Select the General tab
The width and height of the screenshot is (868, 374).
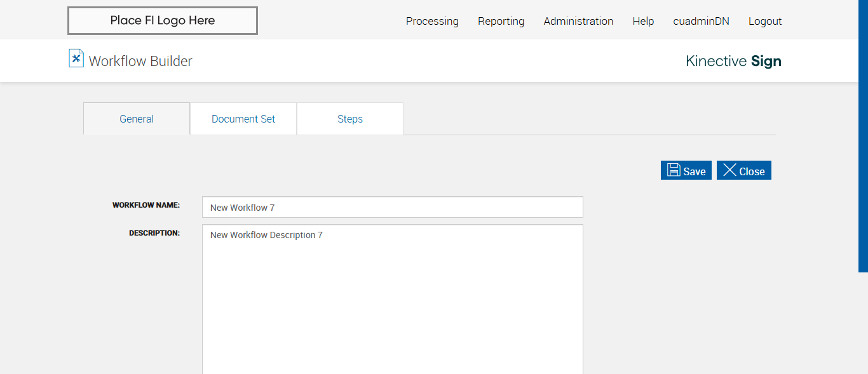click(x=137, y=119)
